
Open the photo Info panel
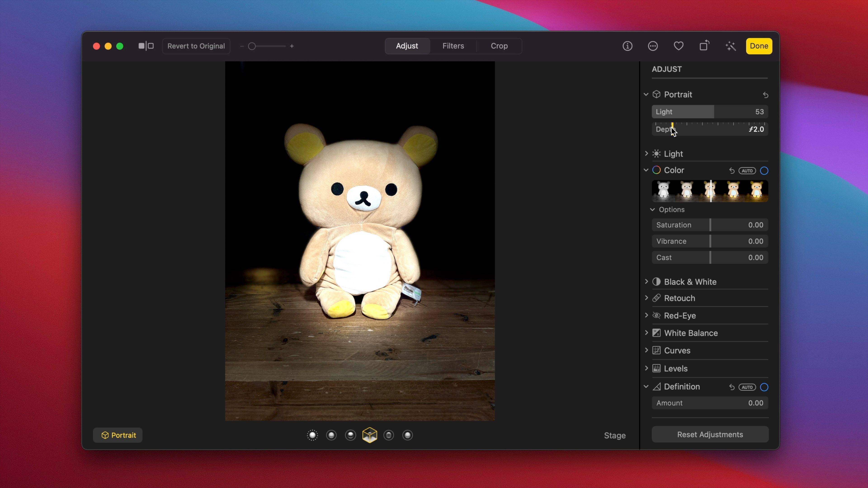click(627, 46)
